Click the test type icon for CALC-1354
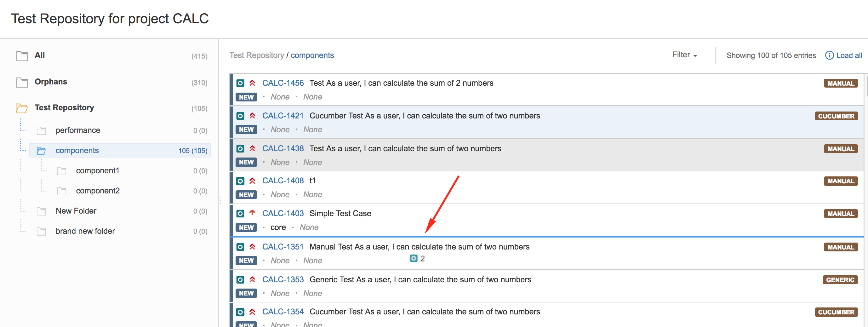The width and height of the screenshot is (868, 327). [240, 312]
